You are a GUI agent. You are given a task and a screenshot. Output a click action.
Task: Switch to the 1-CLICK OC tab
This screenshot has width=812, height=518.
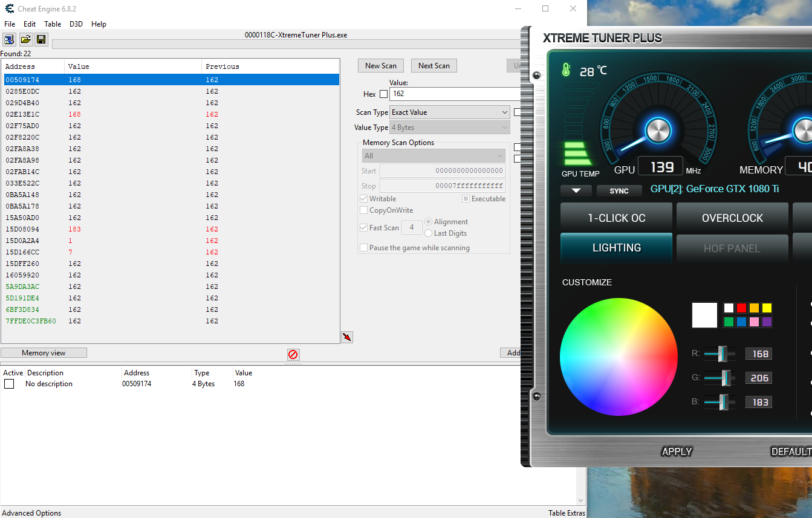(x=616, y=218)
